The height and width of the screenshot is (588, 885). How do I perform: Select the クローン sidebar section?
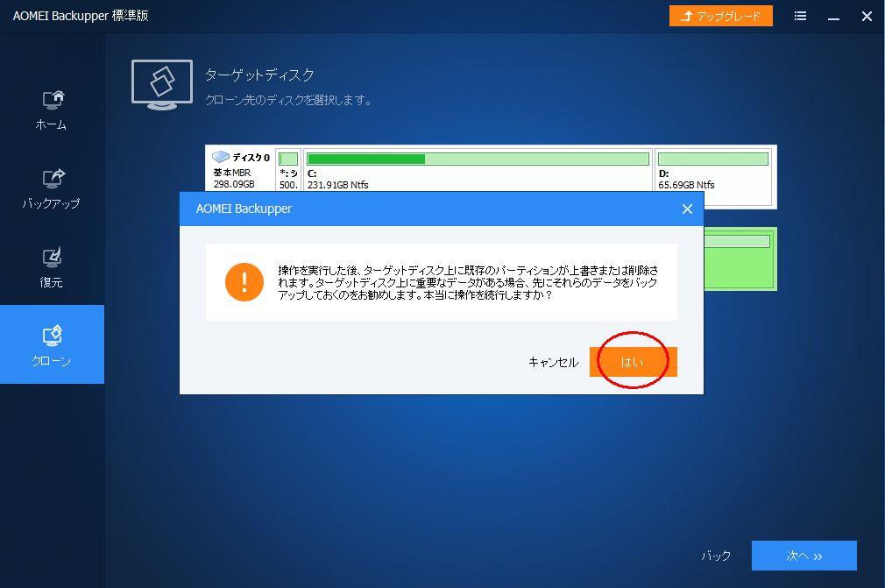coord(52,344)
